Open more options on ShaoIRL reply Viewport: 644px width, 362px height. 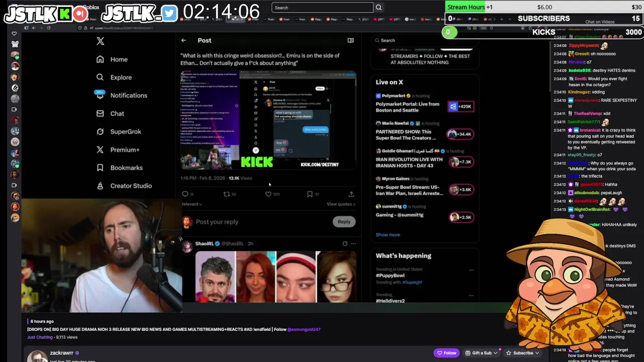coord(353,244)
